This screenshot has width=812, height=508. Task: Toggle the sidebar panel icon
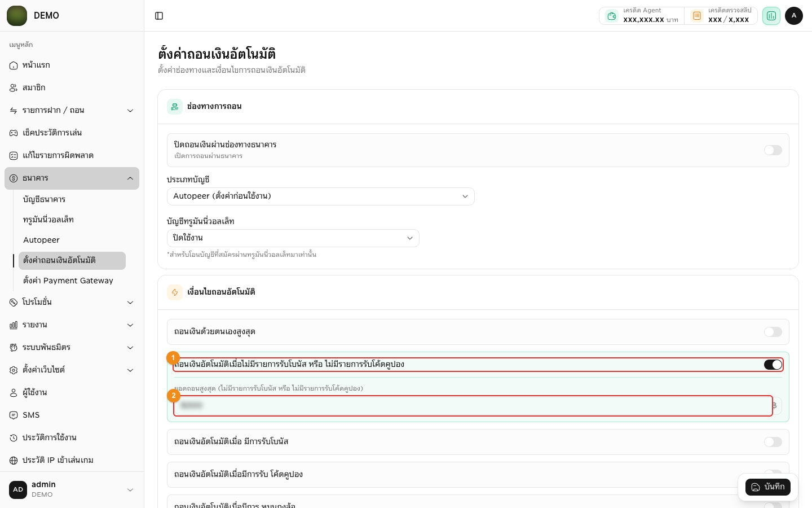pyautogui.click(x=159, y=16)
